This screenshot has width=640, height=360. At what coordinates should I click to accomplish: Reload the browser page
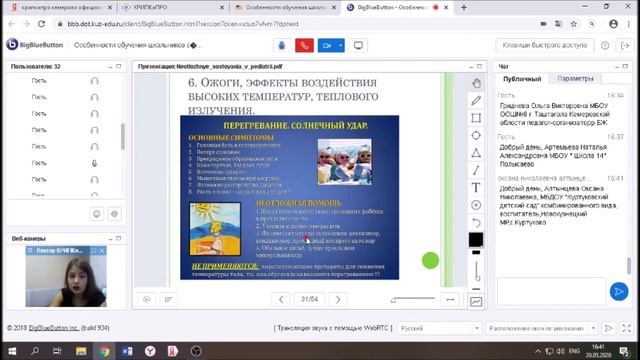click(x=41, y=24)
